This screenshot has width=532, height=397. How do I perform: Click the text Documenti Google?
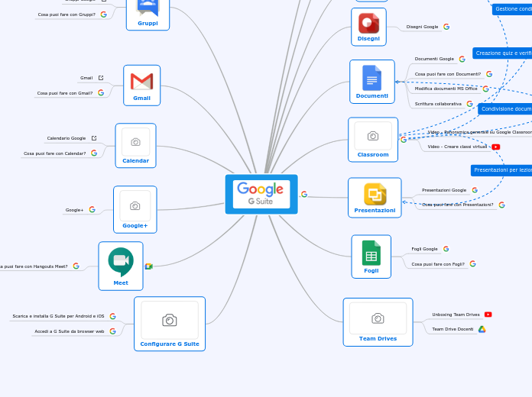pos(434,59)
